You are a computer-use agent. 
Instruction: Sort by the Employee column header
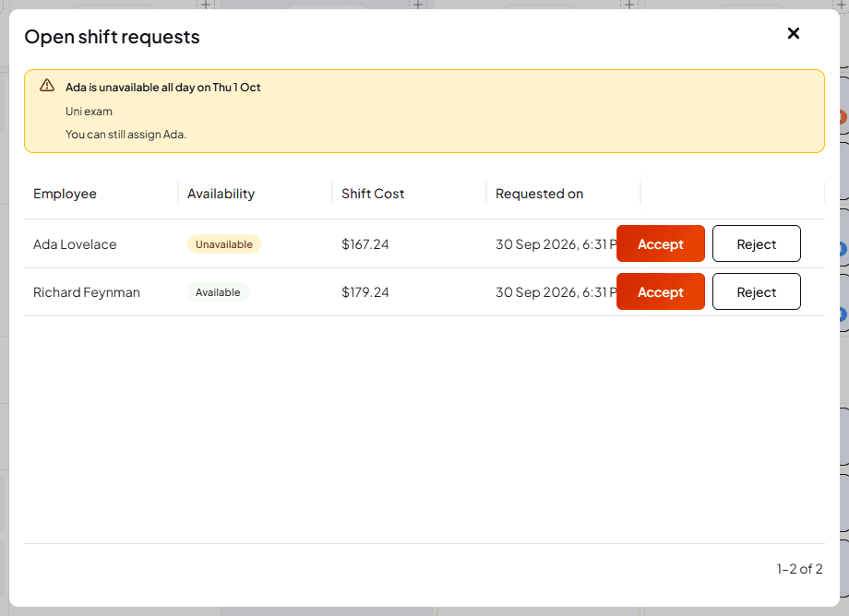tap(65, 194)
